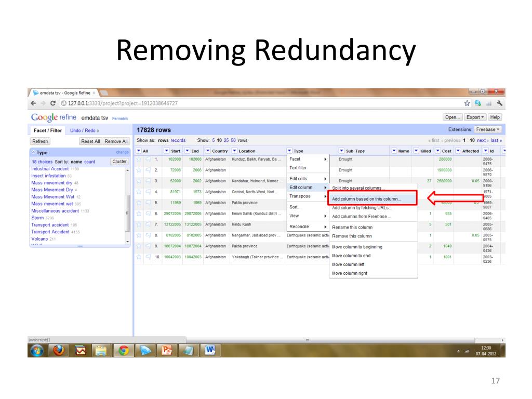This screenshot has width=532, height=399.
Task: Close the emdata tsv browser tab
Action: point(94,92)
